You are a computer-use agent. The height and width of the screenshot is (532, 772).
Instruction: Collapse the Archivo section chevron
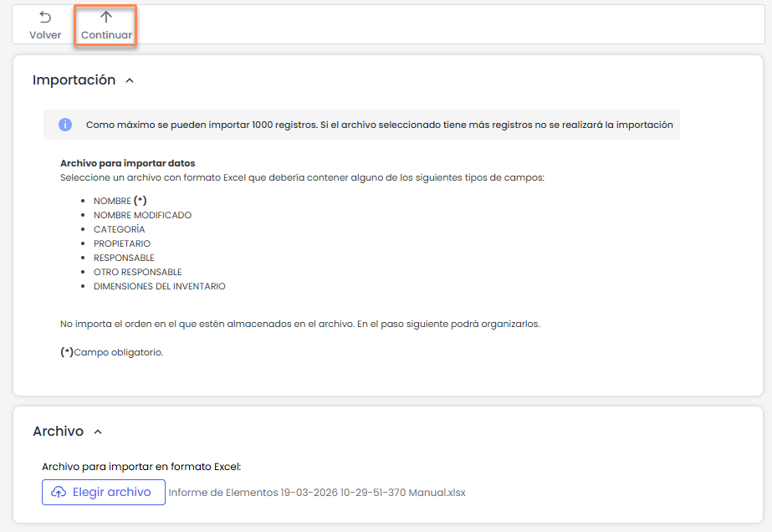click(98, 432)
